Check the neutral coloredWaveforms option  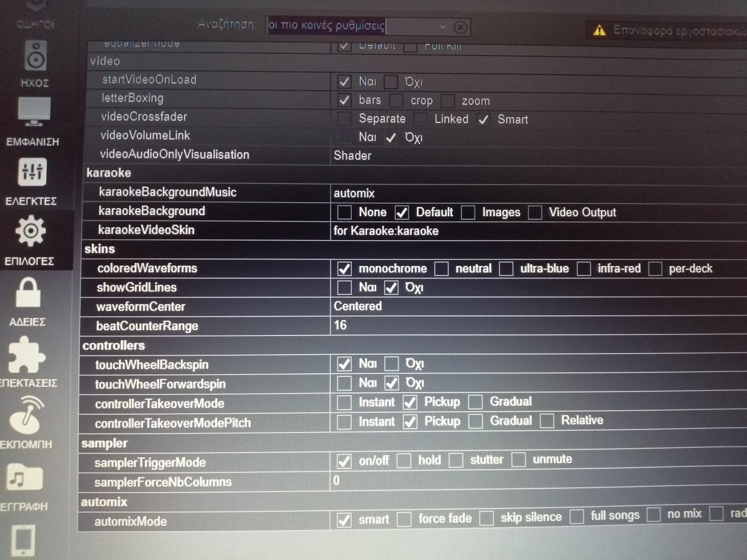tap(441, 269)
